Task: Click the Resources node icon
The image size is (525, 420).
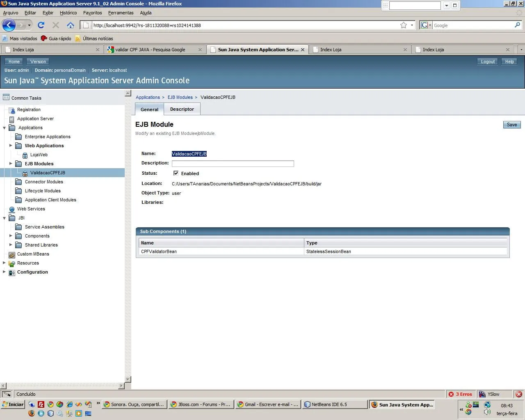Action: click(12, 263)
